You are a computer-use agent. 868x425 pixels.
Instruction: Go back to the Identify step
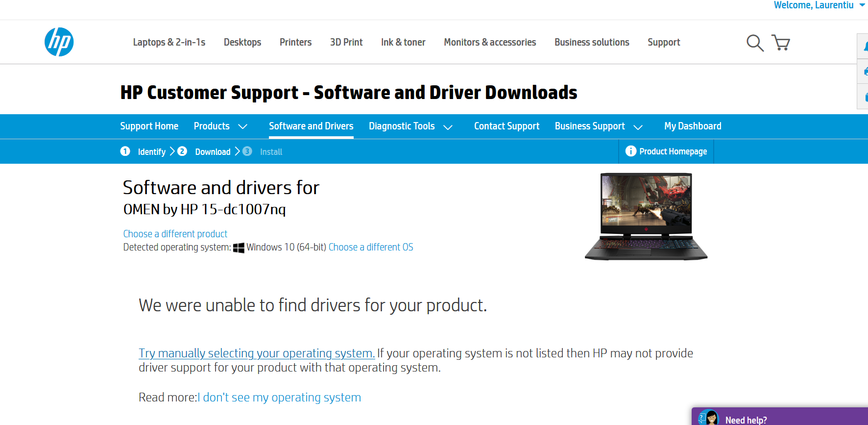(x=152, y=152)
